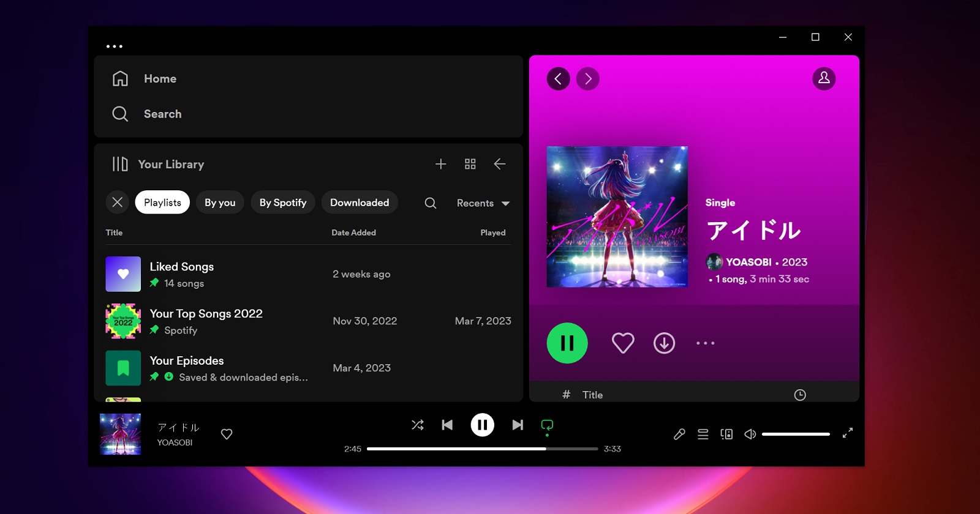This screenshot has height=514, width=980.
Task: Open now playing song title アイドル
Action: [178, 427]
